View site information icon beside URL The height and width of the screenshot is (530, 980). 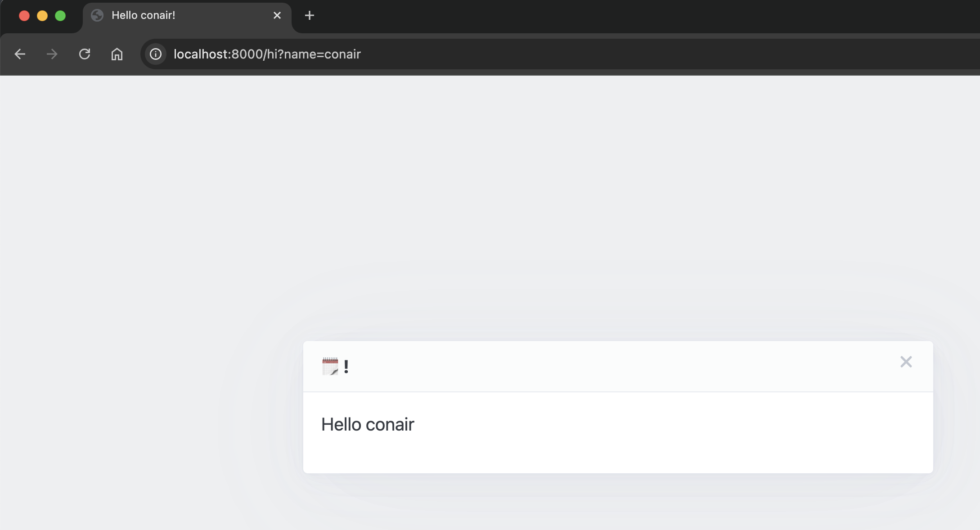pyautogui.click(x=156, y=54)
